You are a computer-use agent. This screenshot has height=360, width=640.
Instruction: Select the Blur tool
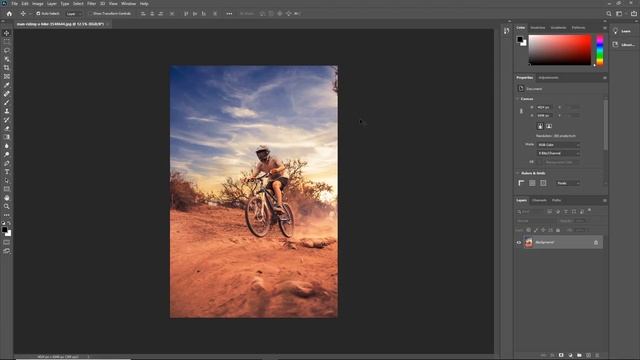[7, 146]
